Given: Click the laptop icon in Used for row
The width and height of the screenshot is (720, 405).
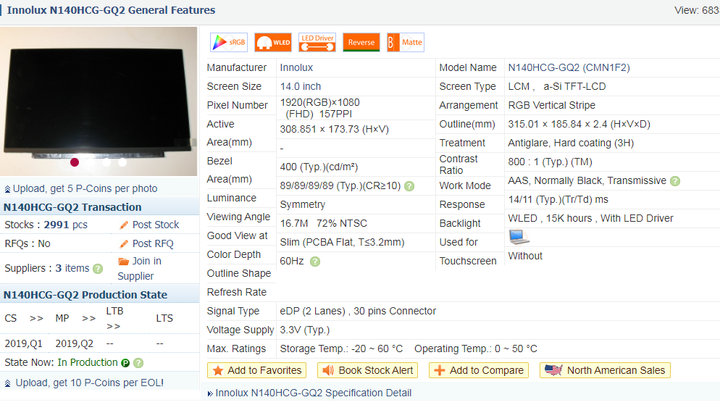Looking at the screenshot, I should tap(518, 237).
